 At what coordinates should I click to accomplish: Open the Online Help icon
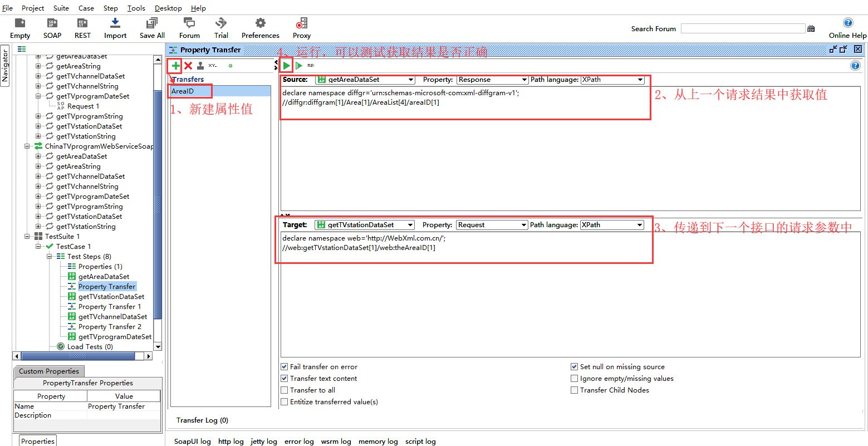(x=847, y=23)
